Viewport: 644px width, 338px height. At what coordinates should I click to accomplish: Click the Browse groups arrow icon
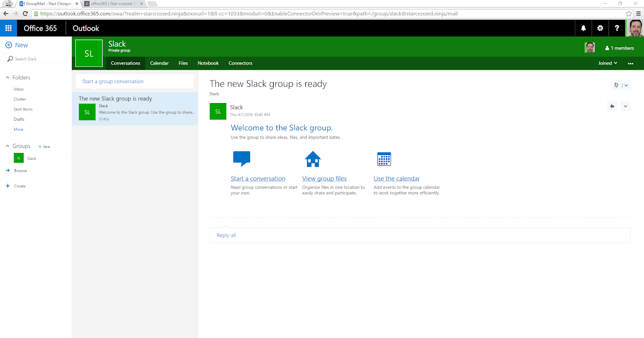click(x=8, y=171)
